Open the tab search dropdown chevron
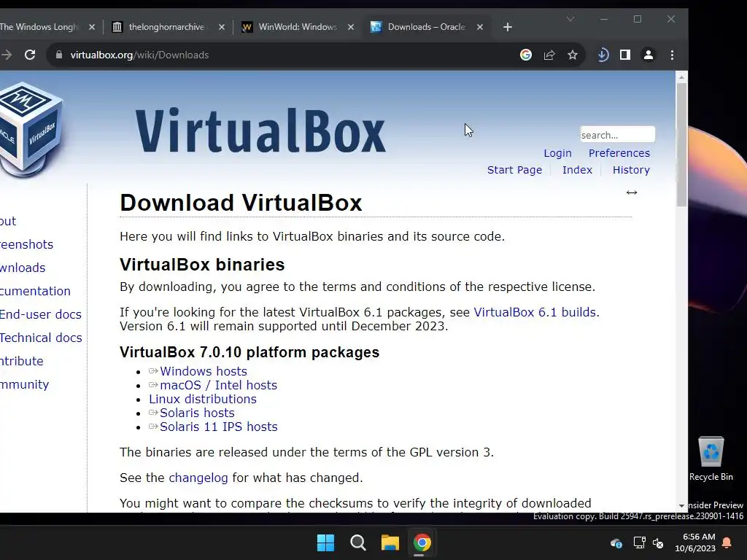 (570, 19)
